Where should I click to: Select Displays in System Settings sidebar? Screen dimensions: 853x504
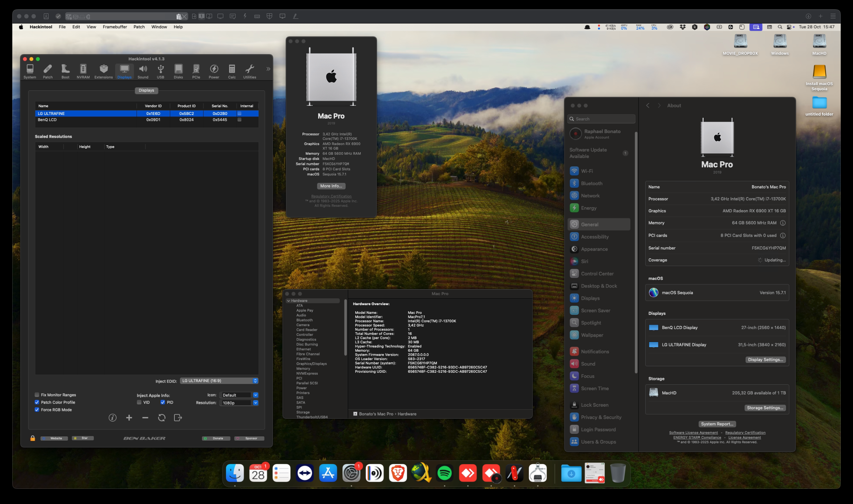click(590, 298)
